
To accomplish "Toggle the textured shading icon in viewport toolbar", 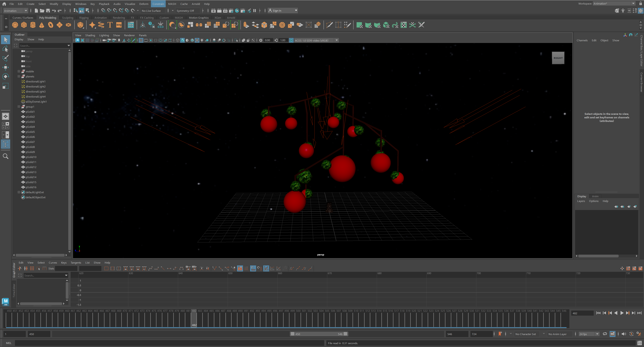I will [x=197, y=40].
